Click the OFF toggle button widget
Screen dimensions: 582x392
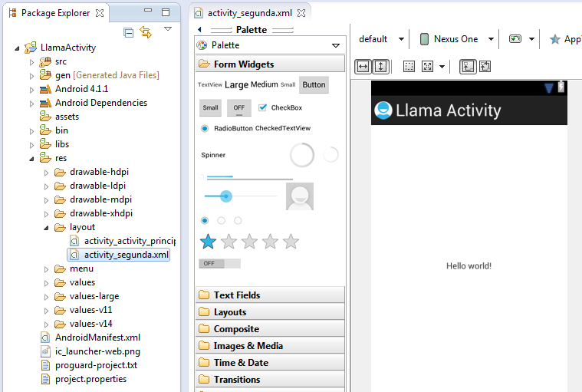[x=238, y=107]
